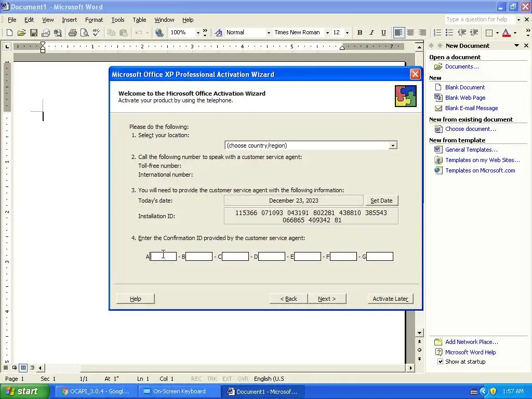This screenshot has width=532, height=399.
Task: Open the Normal style dropdown
Action: tap(269, 33)
